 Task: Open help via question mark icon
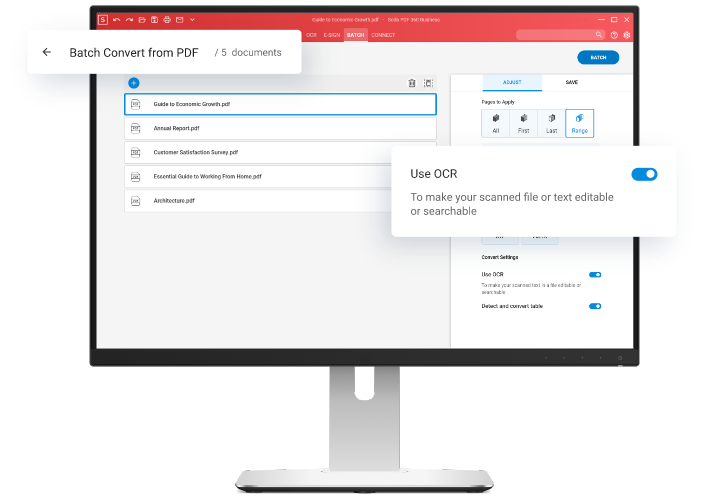coord(614,35)
